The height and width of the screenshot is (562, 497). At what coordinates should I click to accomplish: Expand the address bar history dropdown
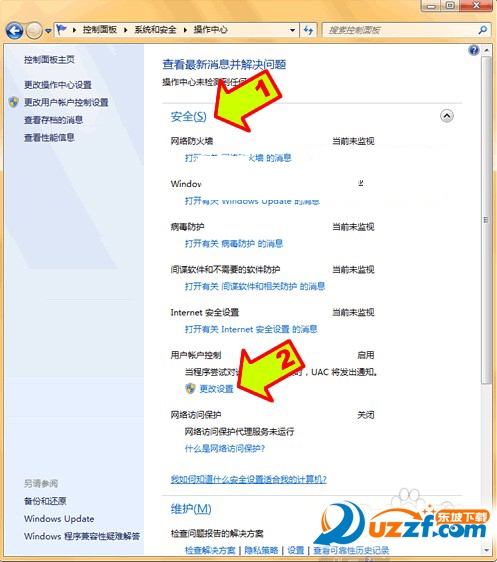coord(292,30)
